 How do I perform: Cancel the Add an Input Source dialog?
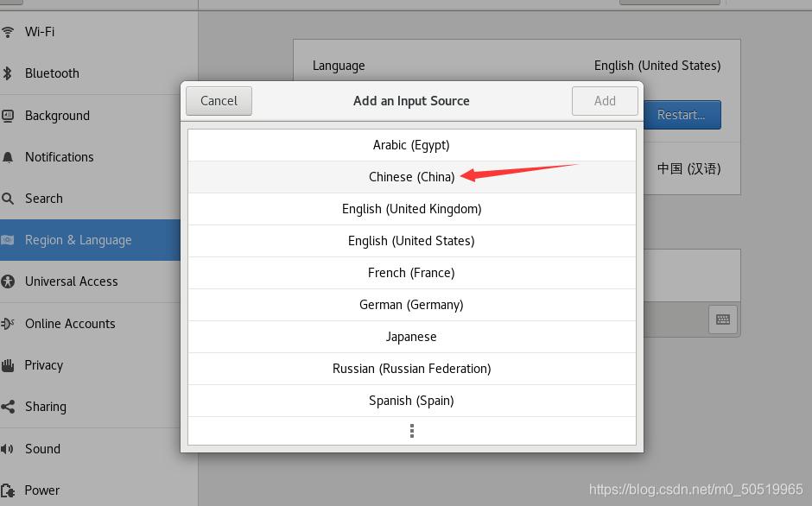point(219,101)
